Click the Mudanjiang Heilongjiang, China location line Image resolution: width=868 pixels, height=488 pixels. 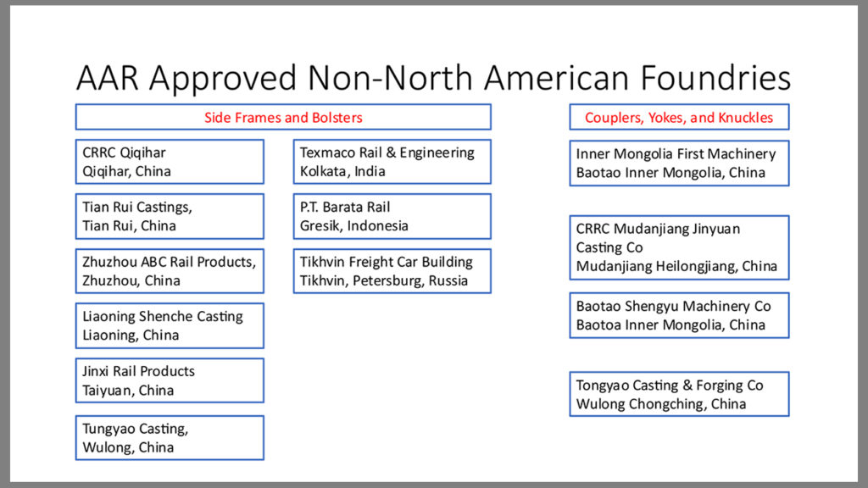pyautogui.click(x=676, y=266)
